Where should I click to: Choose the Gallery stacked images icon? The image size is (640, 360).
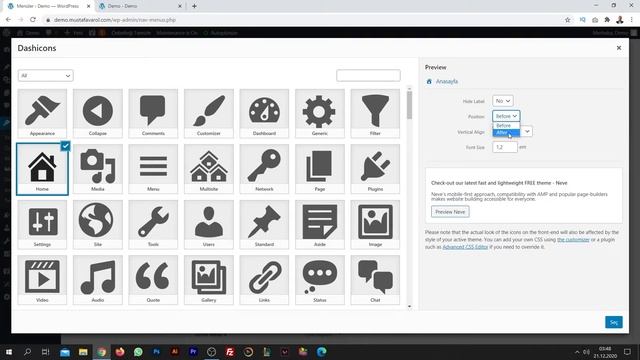(209, 280)
